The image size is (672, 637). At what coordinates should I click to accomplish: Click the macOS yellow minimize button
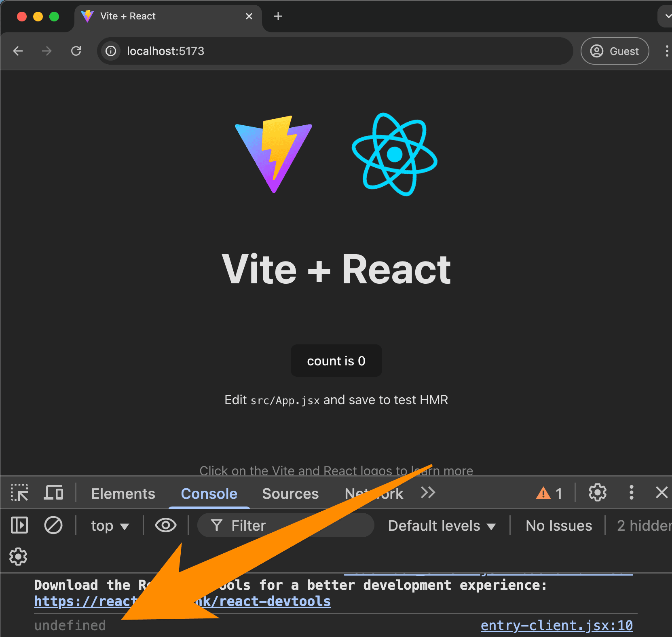pyautogui.click(x=38, y=16)
